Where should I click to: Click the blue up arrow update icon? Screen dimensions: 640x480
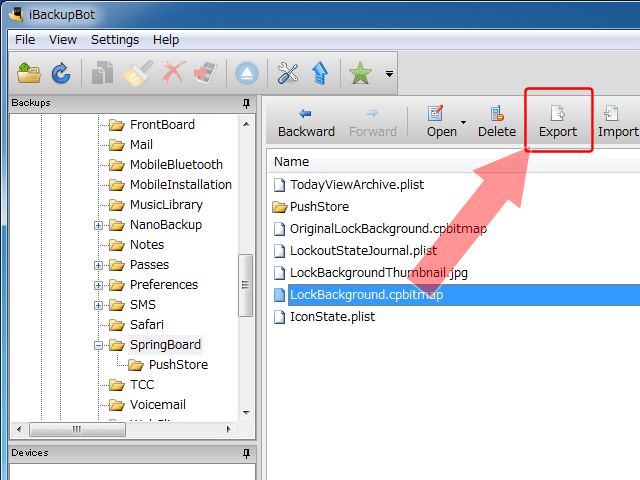tap(320, 73)
